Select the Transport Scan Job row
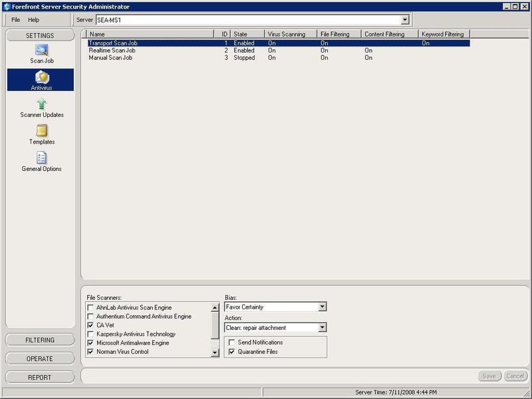The width and height of the screenshot is (532, 399). click(279, 43)
